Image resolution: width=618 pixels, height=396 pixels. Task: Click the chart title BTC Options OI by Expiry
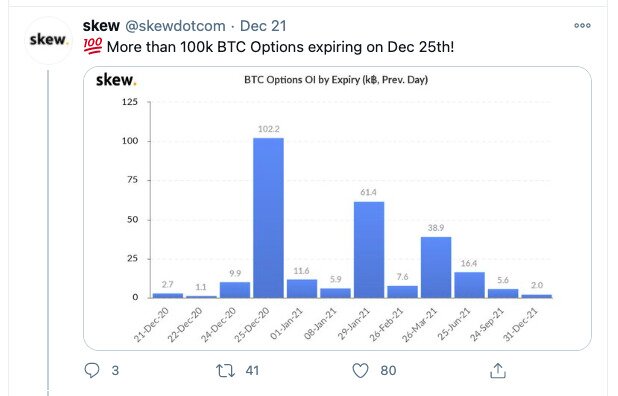[336, 80]
